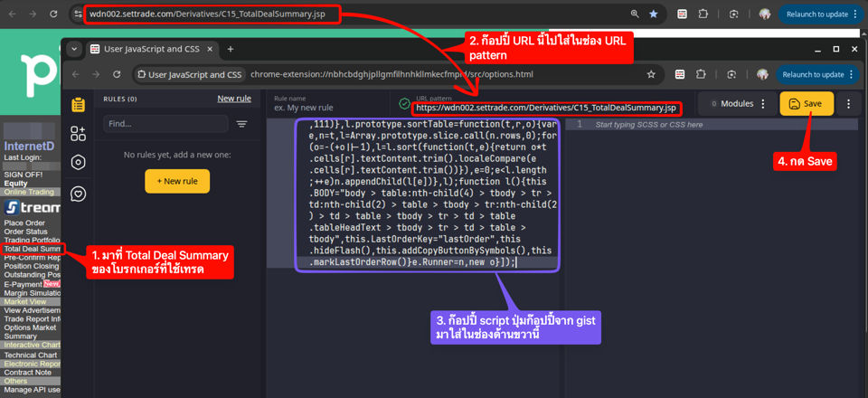The width and height of the screenshot is (868, 398).
Task: Save the rule with the Save button
Action: pos(807,103)
